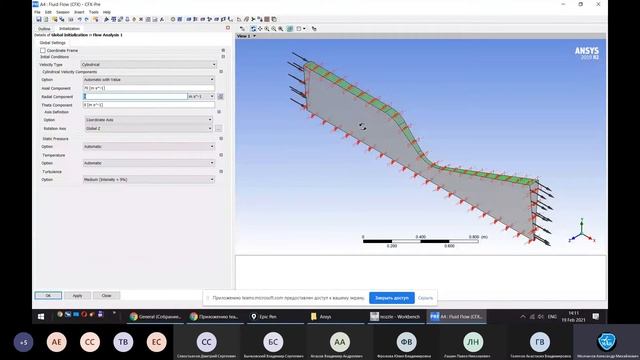Screen dimensions: 640x360
Task: Open the Session menu
Action: click(62, 12)
